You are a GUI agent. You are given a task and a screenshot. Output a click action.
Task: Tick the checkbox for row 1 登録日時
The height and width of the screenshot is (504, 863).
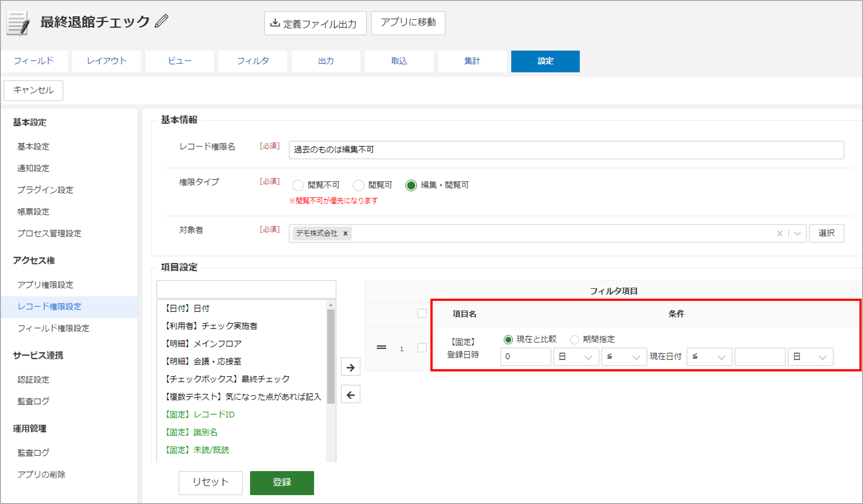pyautogui.click(x=422, y=348)
